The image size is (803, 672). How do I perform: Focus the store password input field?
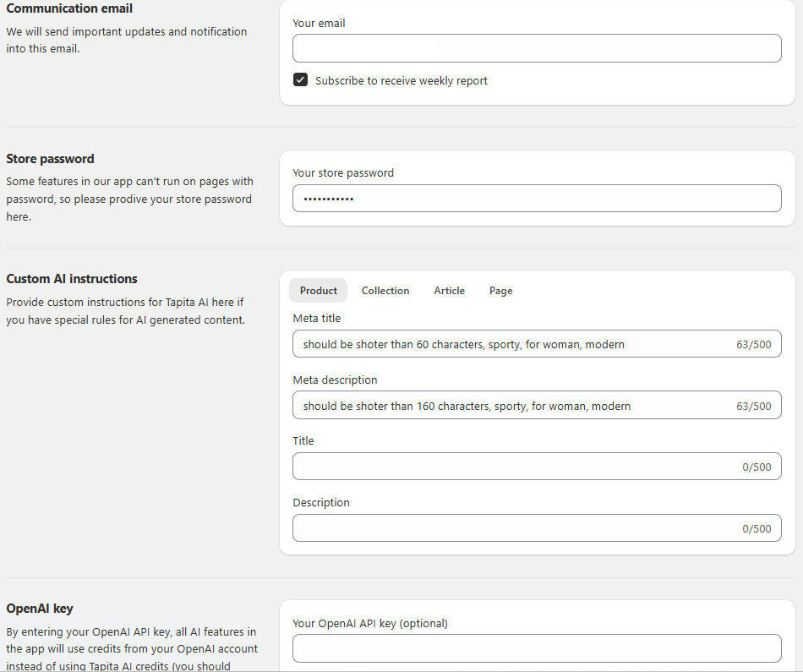pyautogui.click(x=537, y=199)
